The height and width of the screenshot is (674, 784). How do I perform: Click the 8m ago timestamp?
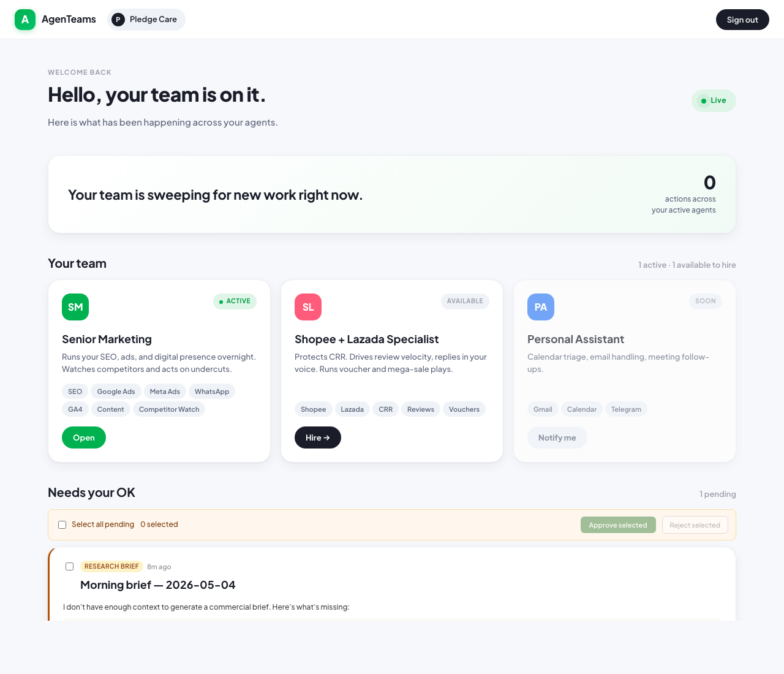pyautogui.click(x=159, y=567)
